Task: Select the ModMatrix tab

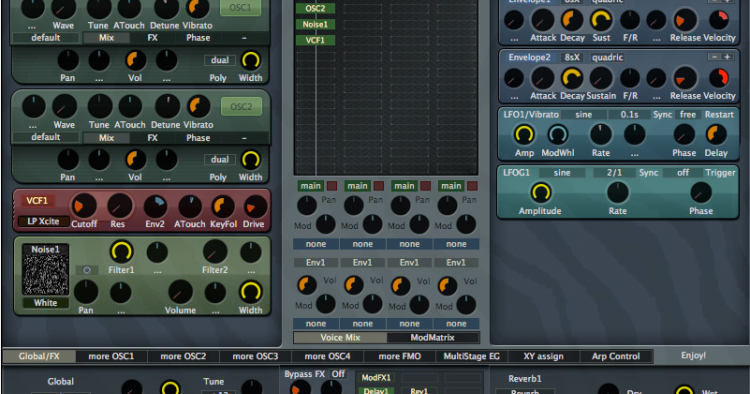Action: tap(432, 338)
